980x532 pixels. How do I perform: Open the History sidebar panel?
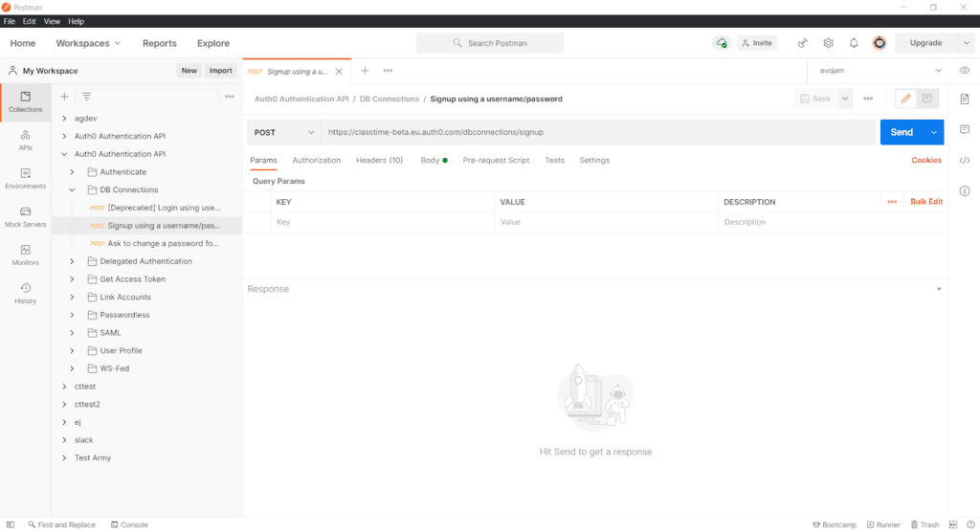click(26, 293)
